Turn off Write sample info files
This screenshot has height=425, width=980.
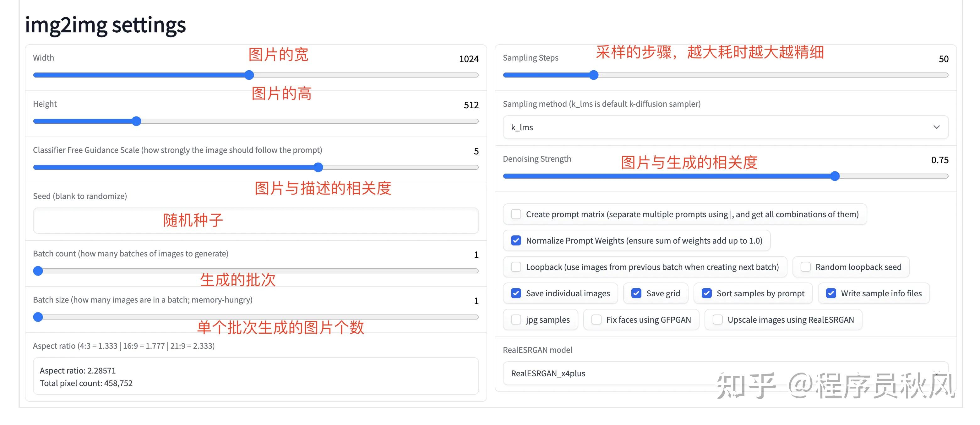tap(831, 293)
